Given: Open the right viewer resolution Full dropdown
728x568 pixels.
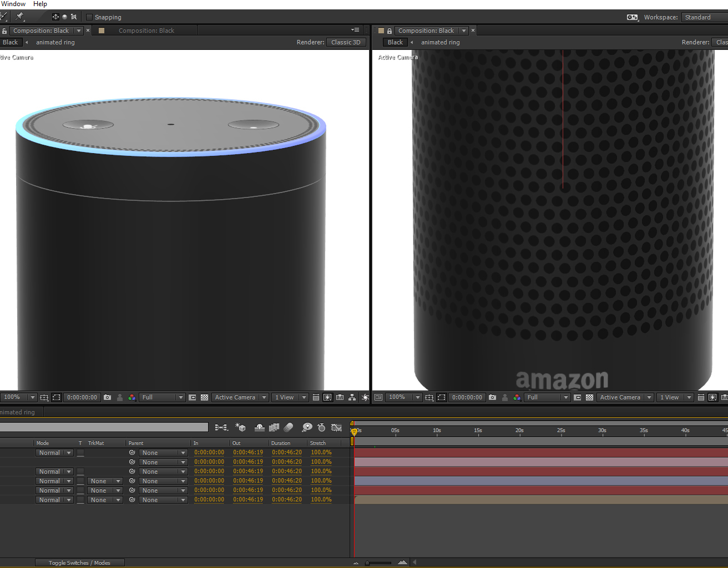Looking at the screenshot, I should click(x=547, y=397).
